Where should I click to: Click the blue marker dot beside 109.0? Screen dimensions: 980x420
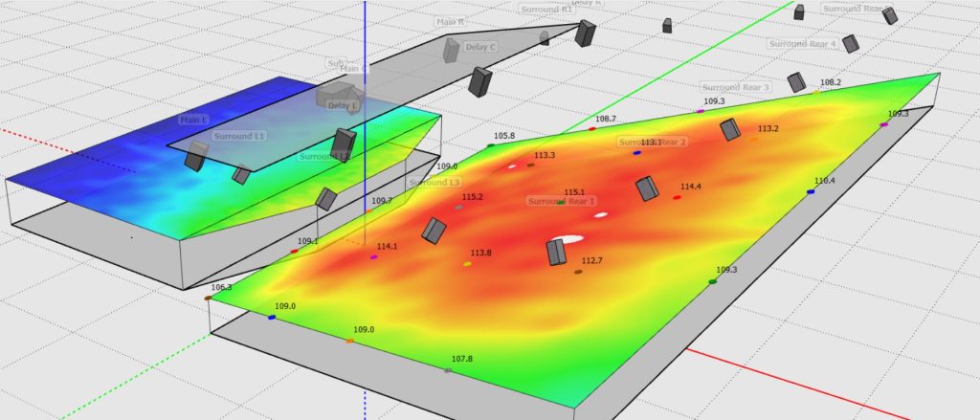[x=271, y=318]
